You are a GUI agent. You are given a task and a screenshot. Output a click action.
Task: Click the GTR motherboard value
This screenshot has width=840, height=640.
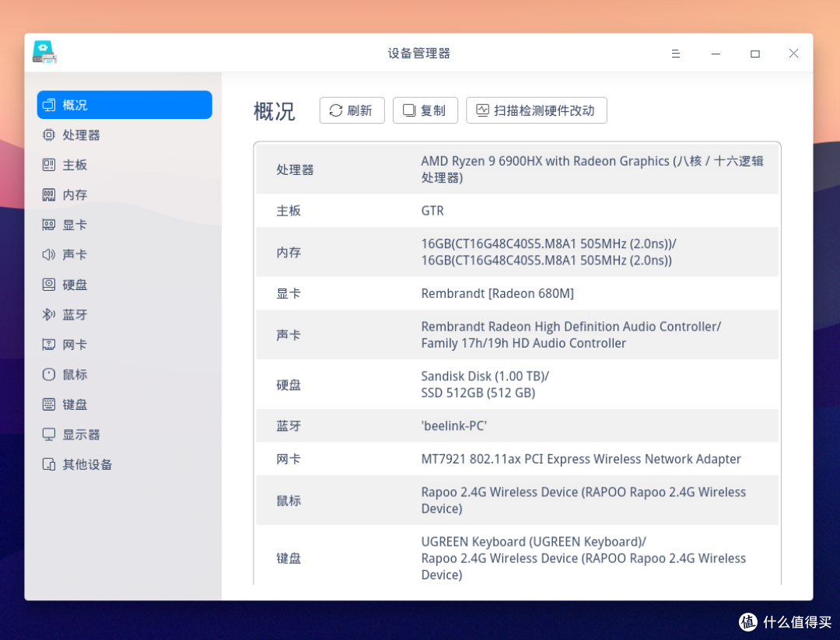pos(432,211)
